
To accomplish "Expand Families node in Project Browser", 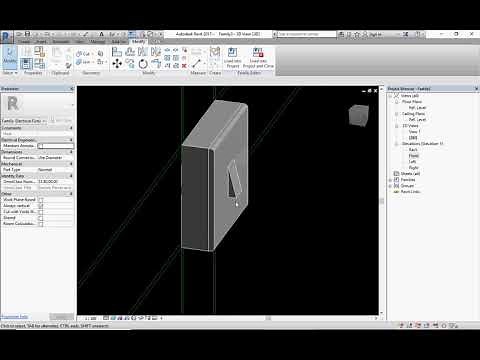I will (390, 180).
